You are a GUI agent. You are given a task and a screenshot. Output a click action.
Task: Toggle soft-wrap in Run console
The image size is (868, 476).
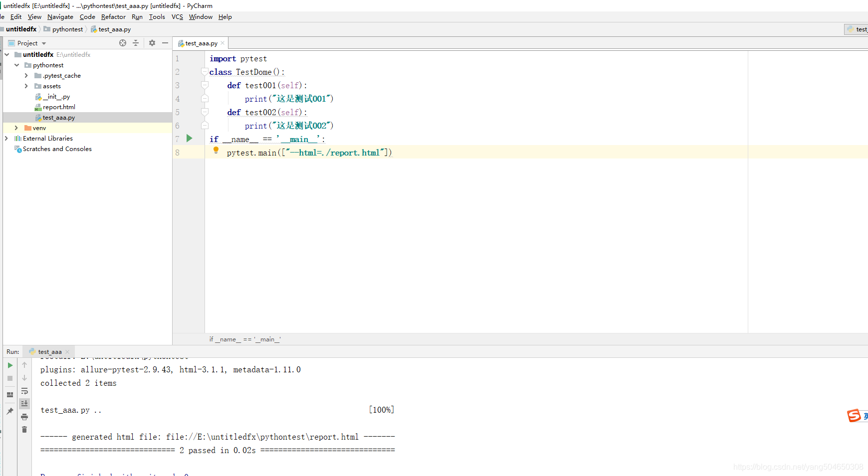[x=24, y=391]
